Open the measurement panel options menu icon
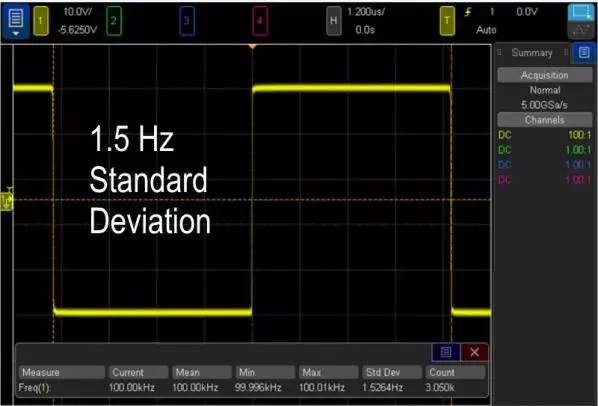Viewport: 598px width, 406px height. [446, 352]
